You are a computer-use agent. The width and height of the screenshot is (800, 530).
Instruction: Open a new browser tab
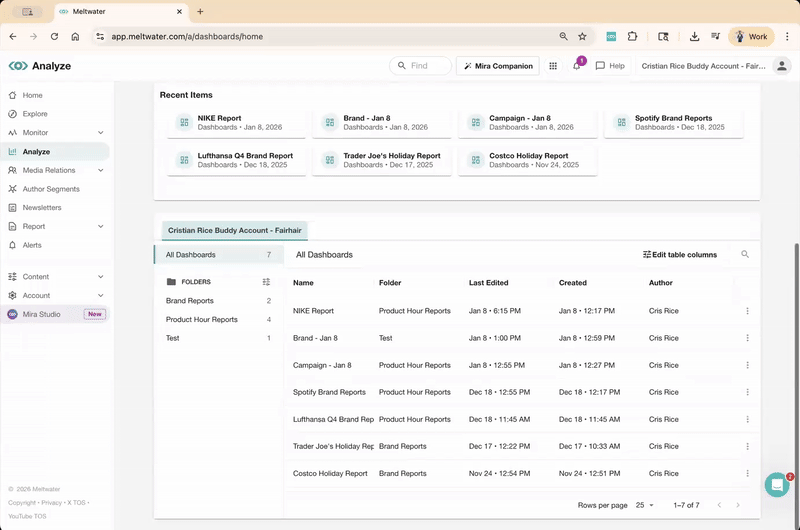(200, 11)
